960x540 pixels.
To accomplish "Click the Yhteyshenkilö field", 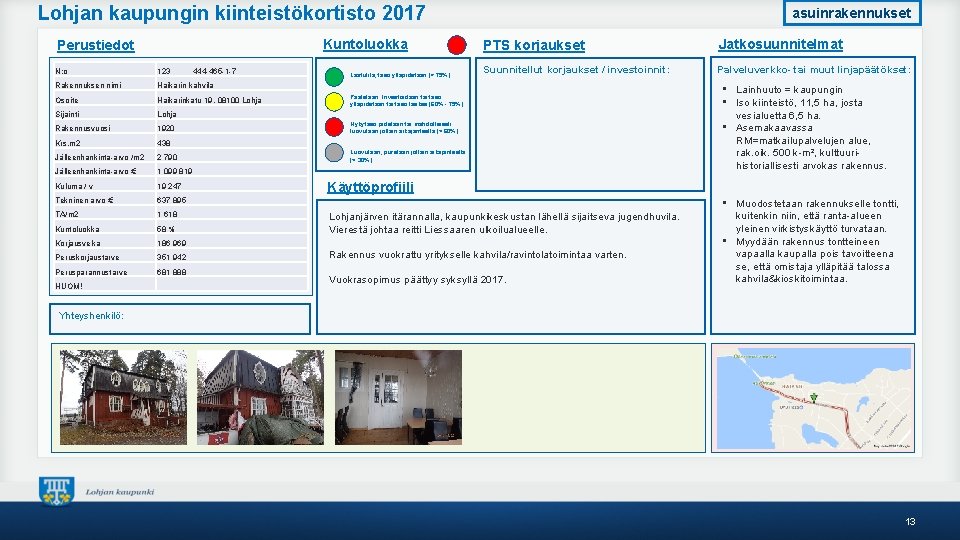I will click(180, 319).
